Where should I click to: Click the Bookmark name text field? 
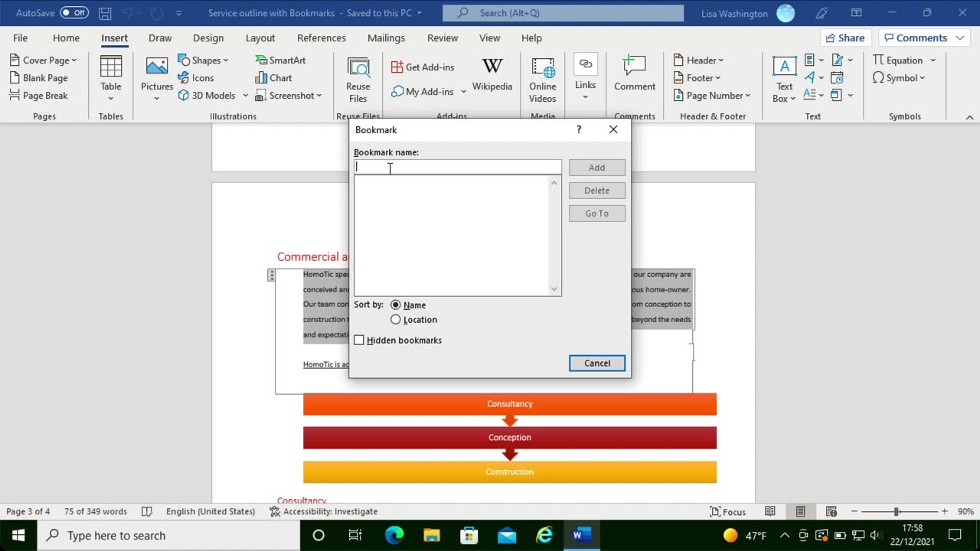coord(457,168)
